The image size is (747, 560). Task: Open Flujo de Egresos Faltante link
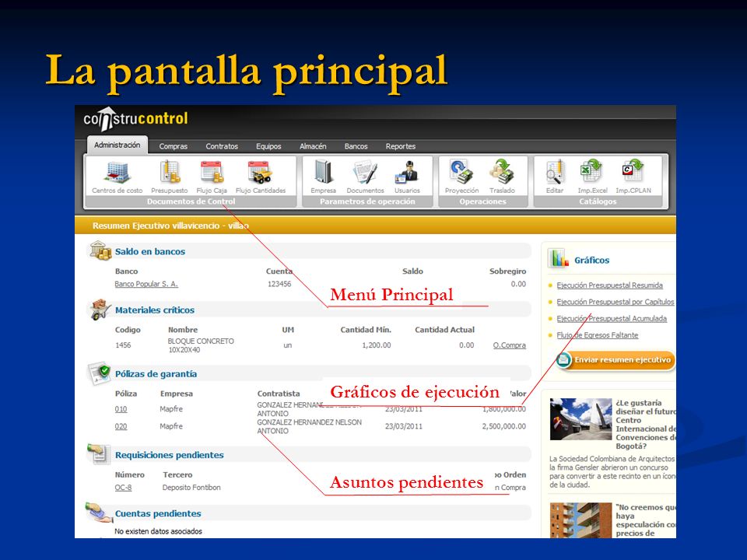tap(597, 335)
